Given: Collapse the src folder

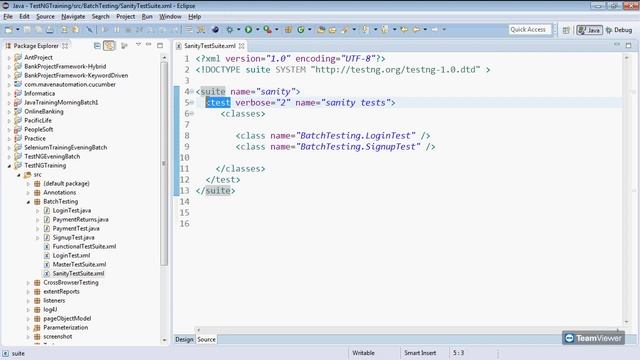Looking at the screenshot, I should point(19,175).
